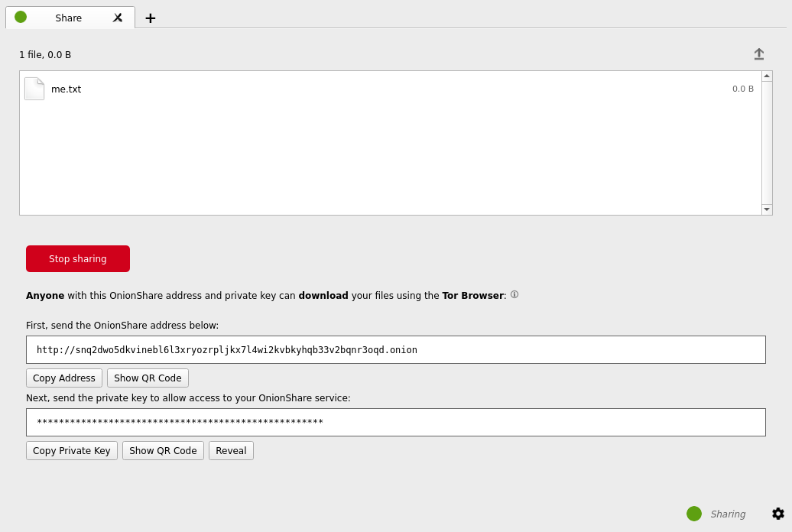
Task: Click the Copy Address button
Action: 64,378
